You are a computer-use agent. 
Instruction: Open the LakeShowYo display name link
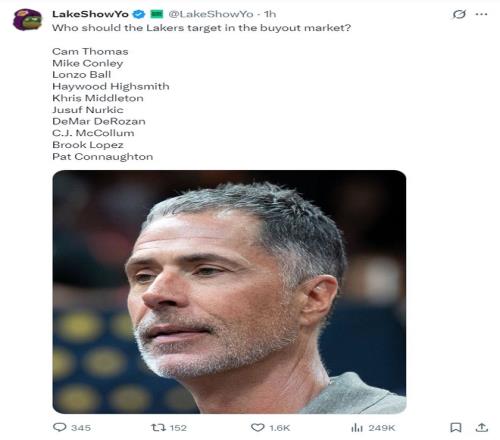90,14
